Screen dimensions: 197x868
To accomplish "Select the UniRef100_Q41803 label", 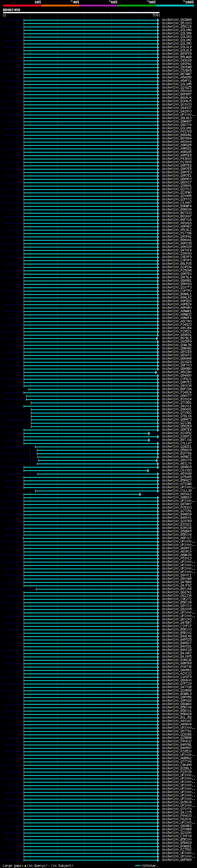I will point(177,111).
